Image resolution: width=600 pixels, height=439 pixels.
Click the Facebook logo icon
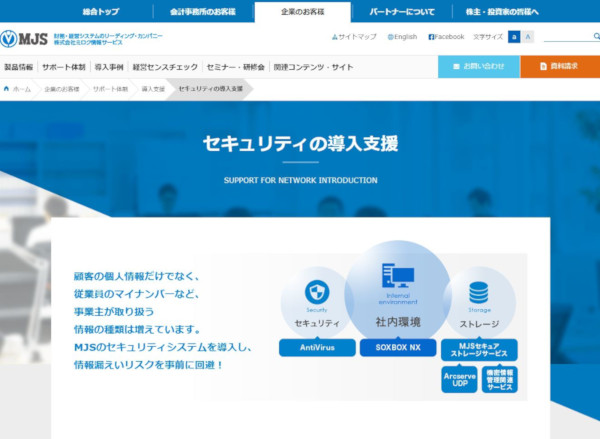[431, 37]
